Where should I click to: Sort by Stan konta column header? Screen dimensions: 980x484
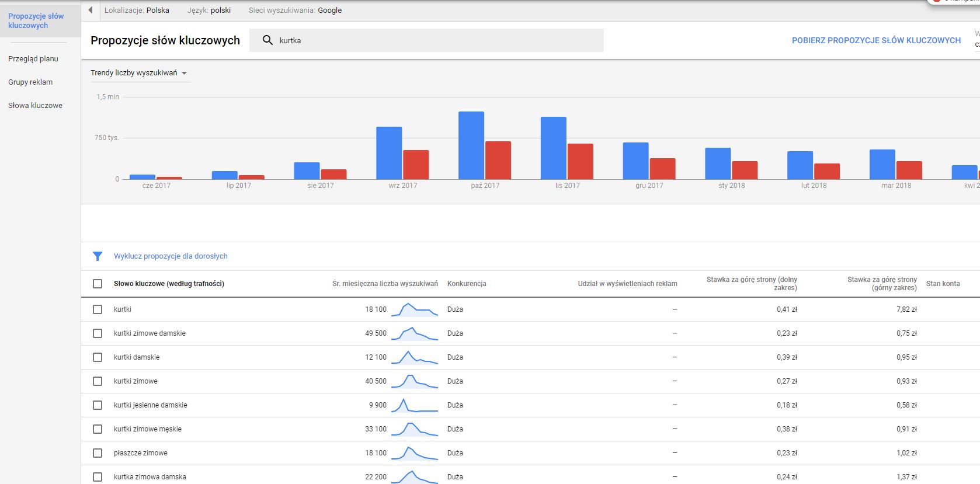click(x=943, y=284)
